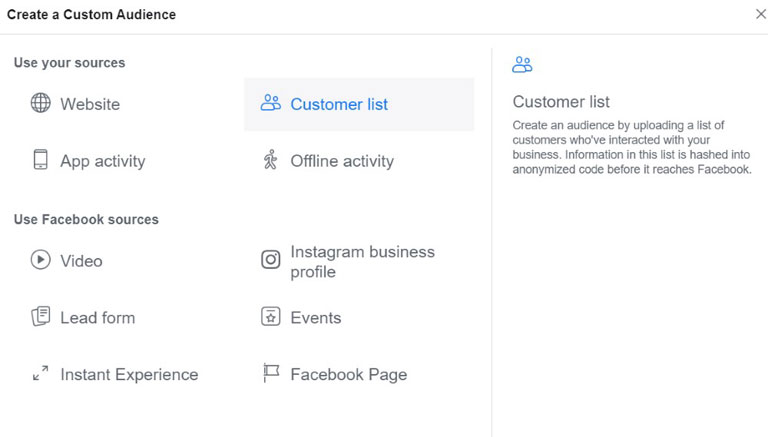
Task: Click the Instant Experience expand arrows icon
Action: pyautogui.click(x=41, y=373)
